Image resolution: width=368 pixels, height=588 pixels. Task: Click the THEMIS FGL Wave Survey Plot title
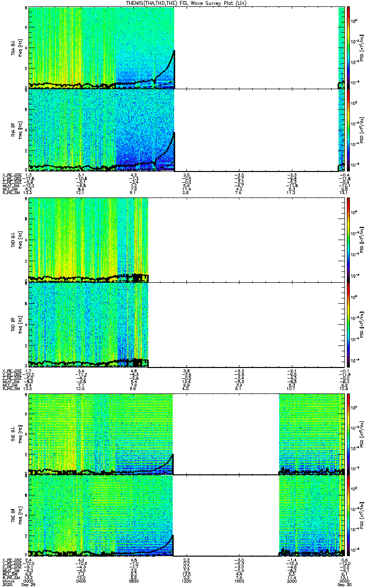click(186, 3)
